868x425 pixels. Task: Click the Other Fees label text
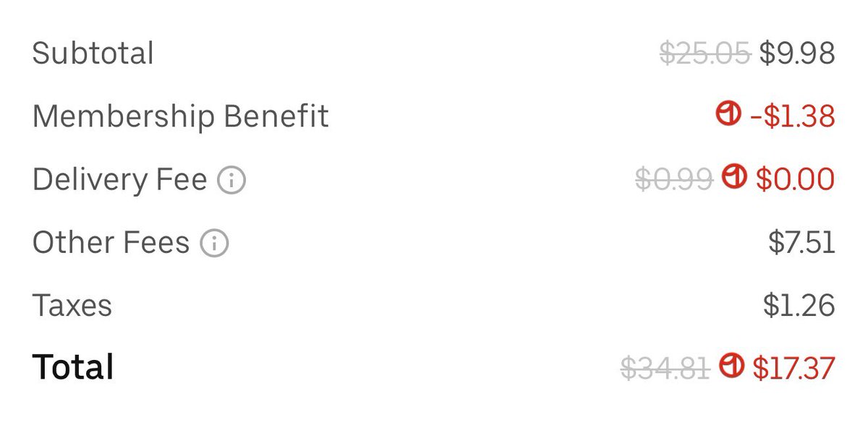click(x=111, y=242)
